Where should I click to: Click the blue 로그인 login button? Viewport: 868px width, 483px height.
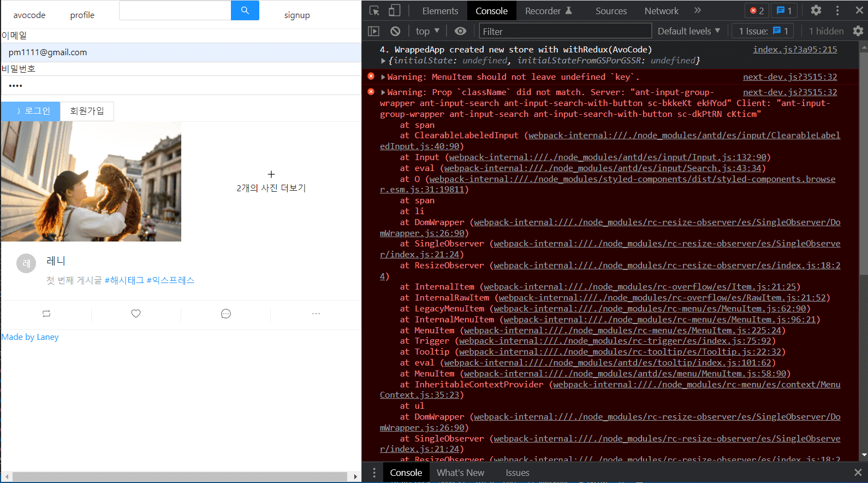click(31, 111)
